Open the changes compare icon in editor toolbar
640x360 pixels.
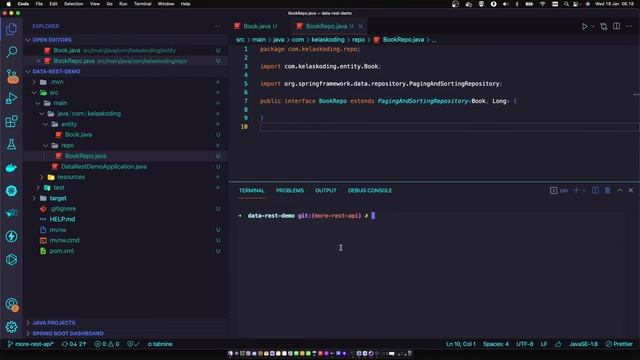point(604,26)
